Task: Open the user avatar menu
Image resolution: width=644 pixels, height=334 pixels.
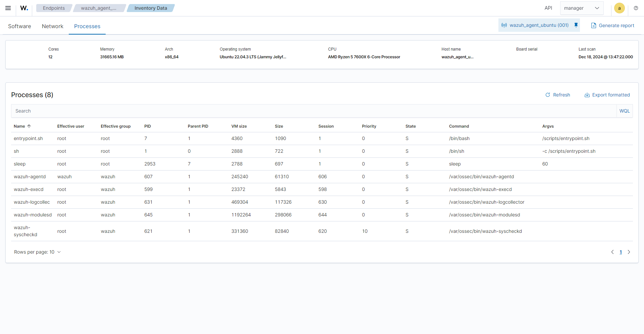Action: 620,8
